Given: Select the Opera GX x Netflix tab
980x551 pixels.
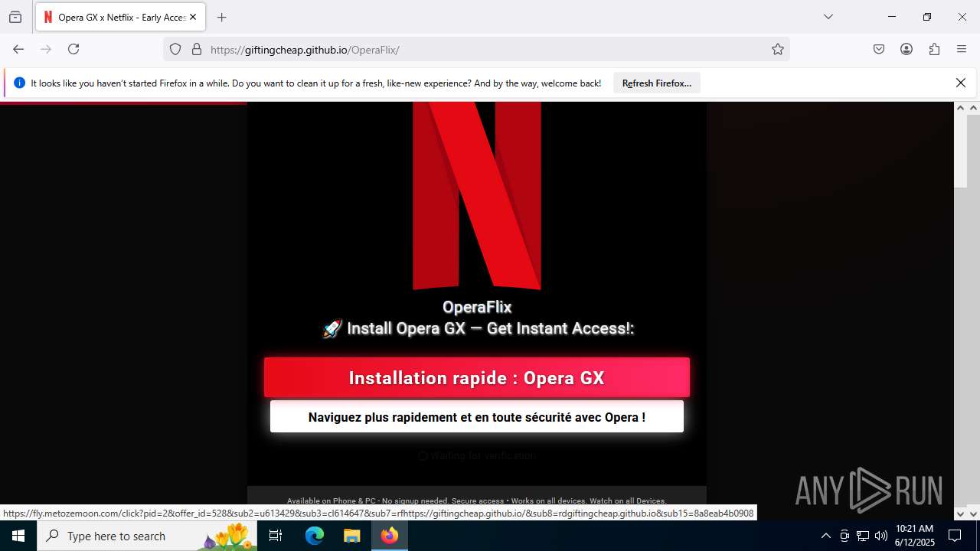Looking at the screenshot, I should click(120, 17).
